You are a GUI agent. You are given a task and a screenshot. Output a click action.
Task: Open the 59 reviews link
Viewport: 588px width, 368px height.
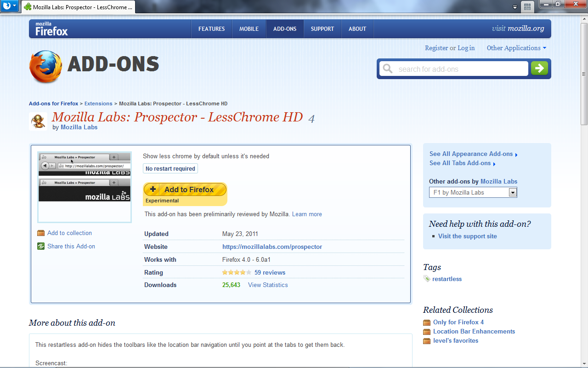tap(270, 272)
